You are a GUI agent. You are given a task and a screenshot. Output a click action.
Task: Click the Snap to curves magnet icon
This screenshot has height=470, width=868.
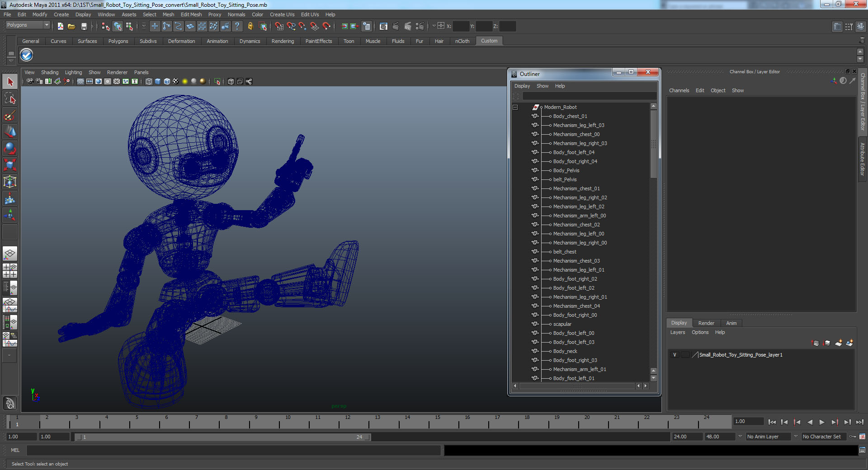(x=291, y=27)
